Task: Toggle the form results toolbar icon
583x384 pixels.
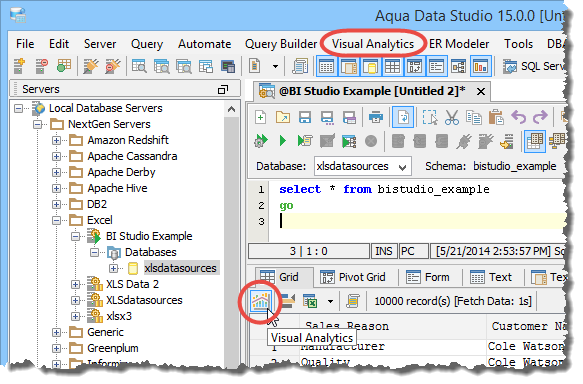Action: pos(437,67)
